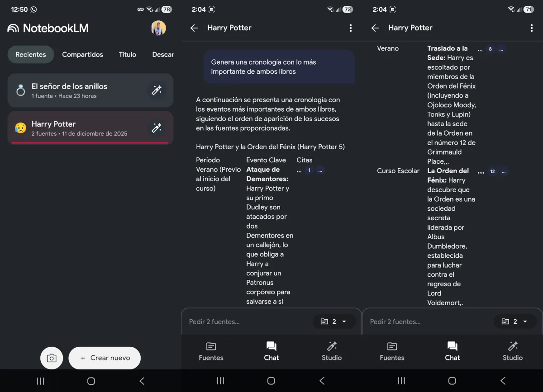The height and width of the screenshot is (392, 543).
Task: Tap the back arrow to leave the chat
Action: pos(194,28)
